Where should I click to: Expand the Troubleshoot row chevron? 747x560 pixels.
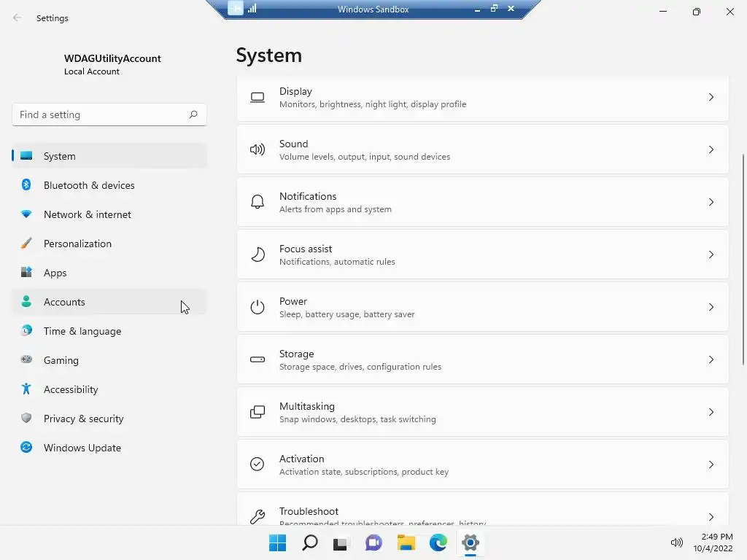711,517
